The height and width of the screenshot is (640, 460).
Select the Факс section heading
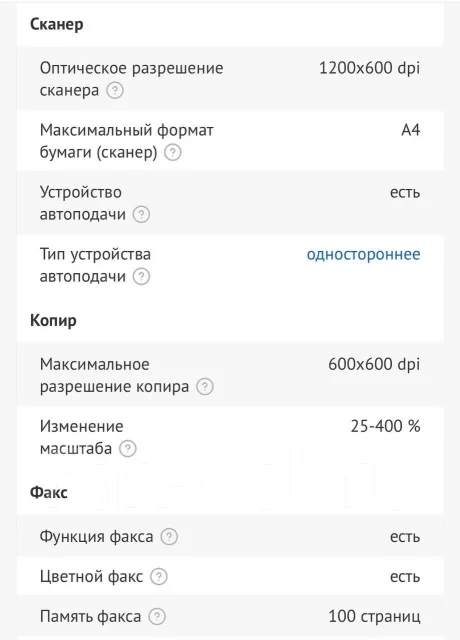[49, 492]
